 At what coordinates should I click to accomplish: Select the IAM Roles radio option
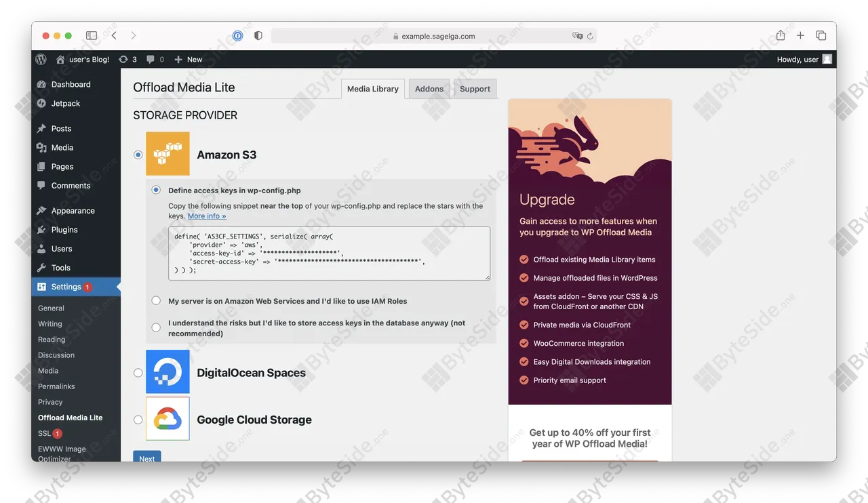click(156, 300)
